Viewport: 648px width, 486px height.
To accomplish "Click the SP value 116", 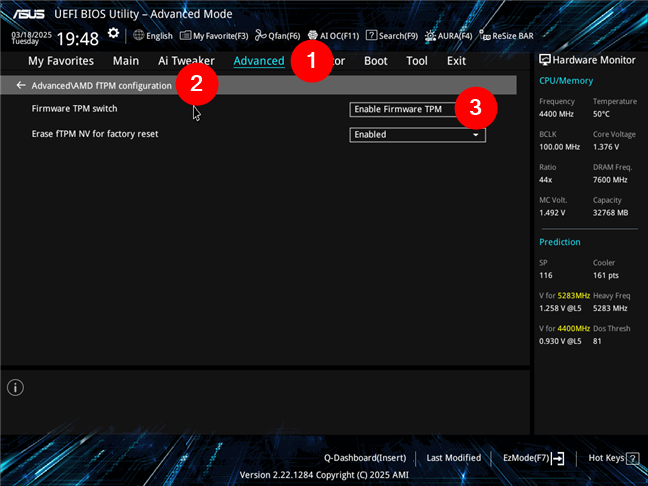I will [x=546, y=275].
